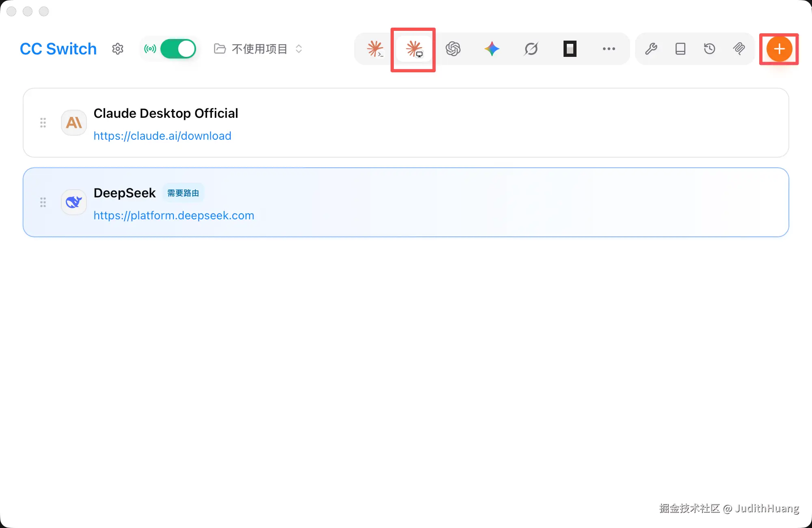812x528 pixels.
Task: Open the claude.ai/download link
Action: [162, 136]
